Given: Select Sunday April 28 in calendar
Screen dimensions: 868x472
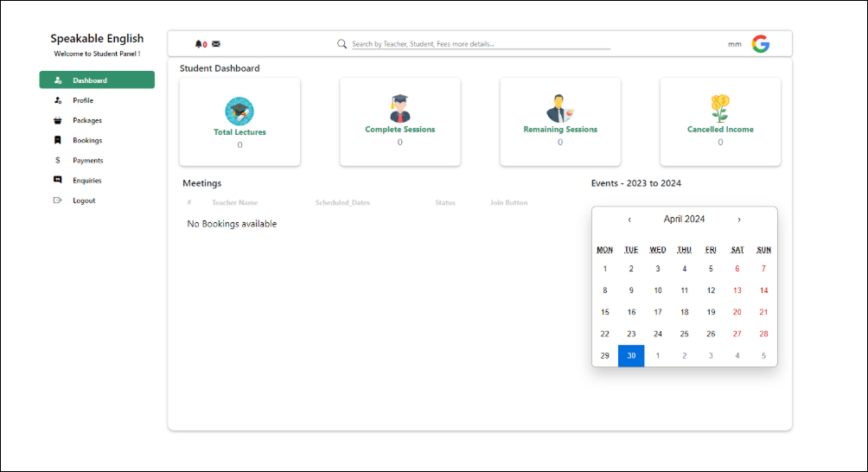Looking at the screenshot, I should click(x=763, y=334).
